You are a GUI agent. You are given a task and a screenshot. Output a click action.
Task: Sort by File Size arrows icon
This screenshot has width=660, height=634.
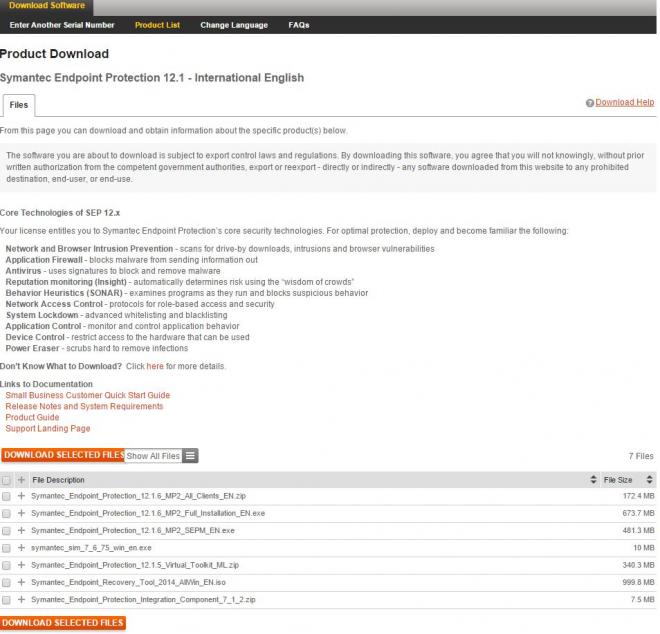649,479
